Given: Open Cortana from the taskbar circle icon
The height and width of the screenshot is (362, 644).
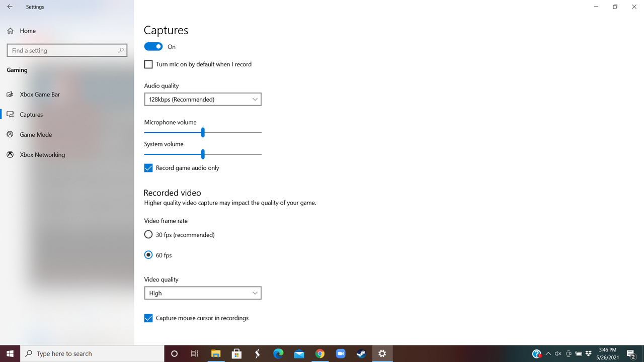Looking at the screenshot, I should point(174,354).
